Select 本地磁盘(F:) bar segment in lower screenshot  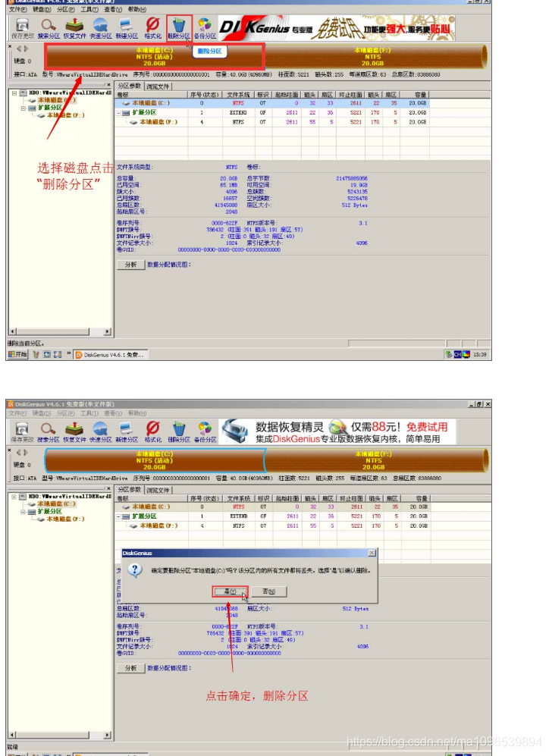pos(376,460)
